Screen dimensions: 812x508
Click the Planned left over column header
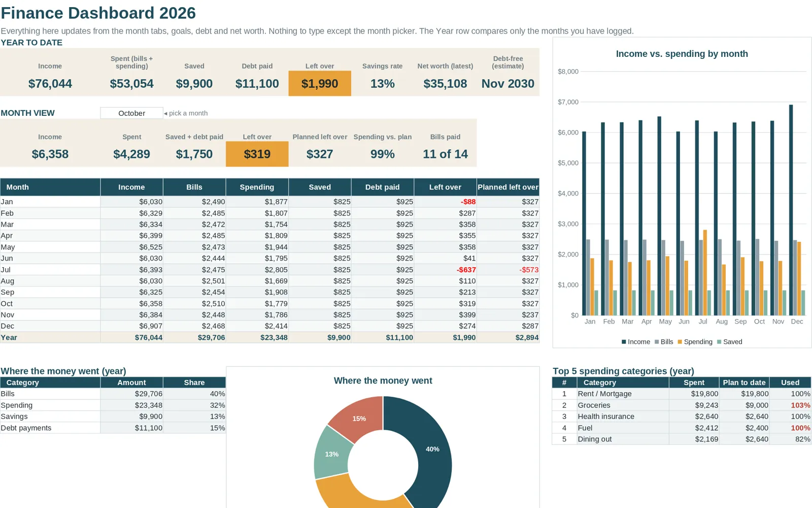coord(508,187)
